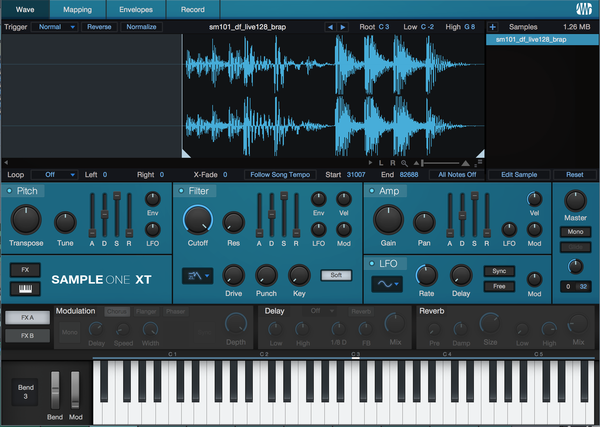Click the Reset button
Screen dimensions: 600x427
pos(575,175)
